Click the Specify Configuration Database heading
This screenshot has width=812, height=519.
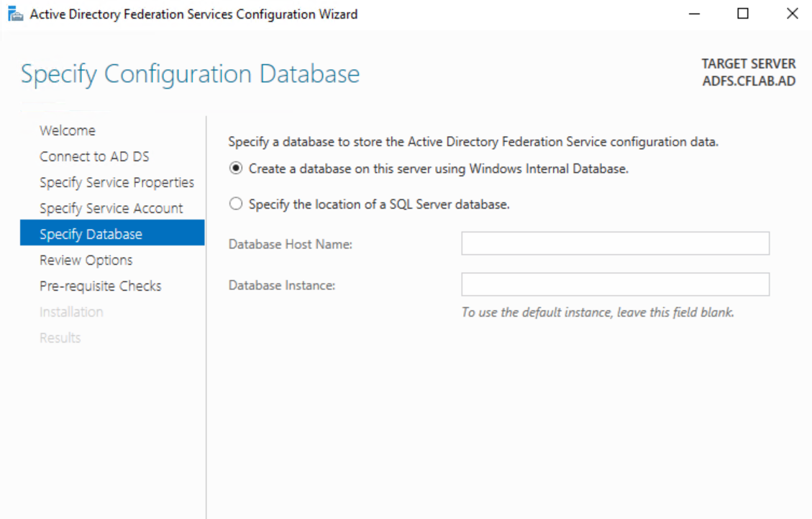point(190,74)
